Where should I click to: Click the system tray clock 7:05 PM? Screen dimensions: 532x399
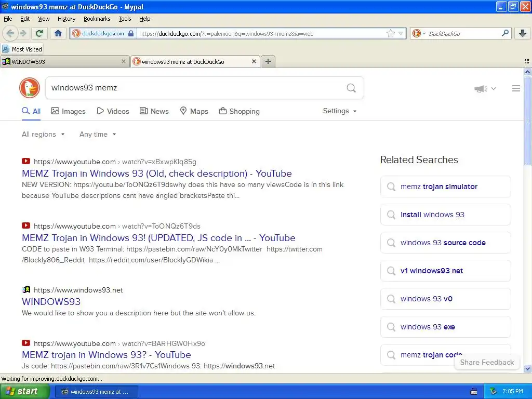click(513, 391)
